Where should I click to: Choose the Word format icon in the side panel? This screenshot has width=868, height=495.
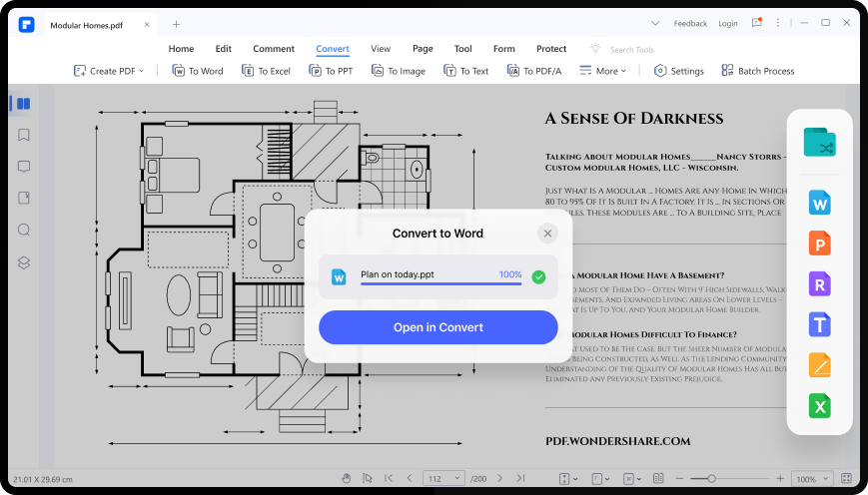point(819,203)
